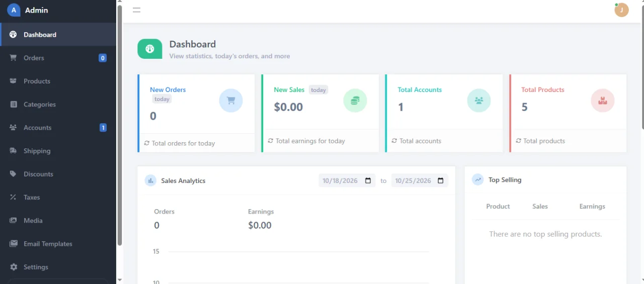Viewport: 644px width, 284px height.
Task: Click 'View statistics, today's orders, and more' subtitle
Action: tap(229, 56)
